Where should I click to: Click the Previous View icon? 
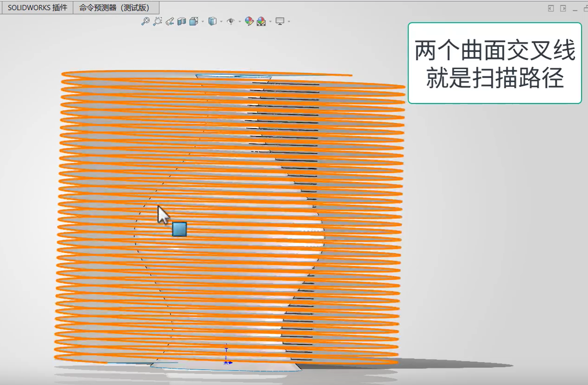click(x=170, y=22)
